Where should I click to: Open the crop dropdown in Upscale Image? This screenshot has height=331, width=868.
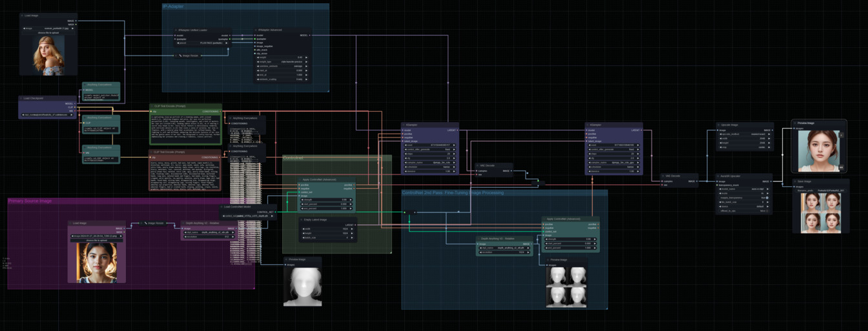pyautogui.click(x=745, y=147)
